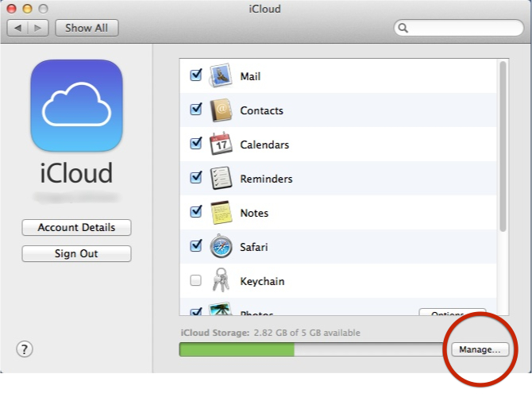Screen dimensions: 532x397
Task: Click the yellow Notes icon
Action: tap(220, 213)
